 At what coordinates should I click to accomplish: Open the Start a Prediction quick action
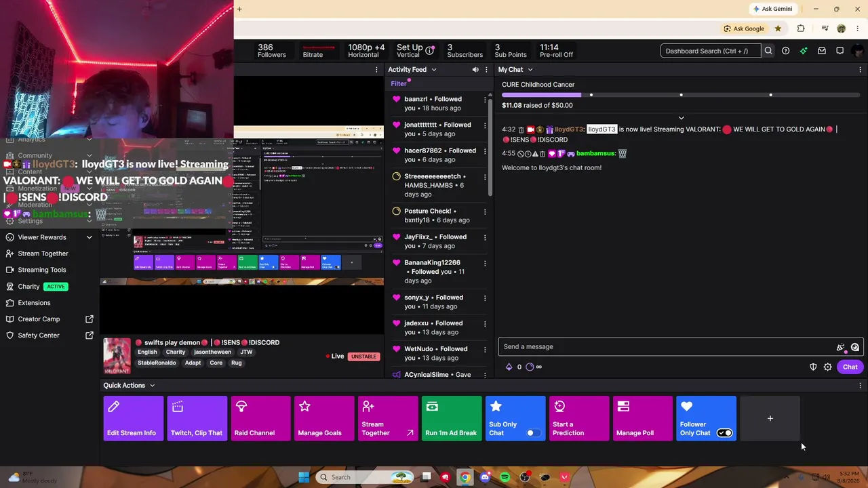click(579, 418)
